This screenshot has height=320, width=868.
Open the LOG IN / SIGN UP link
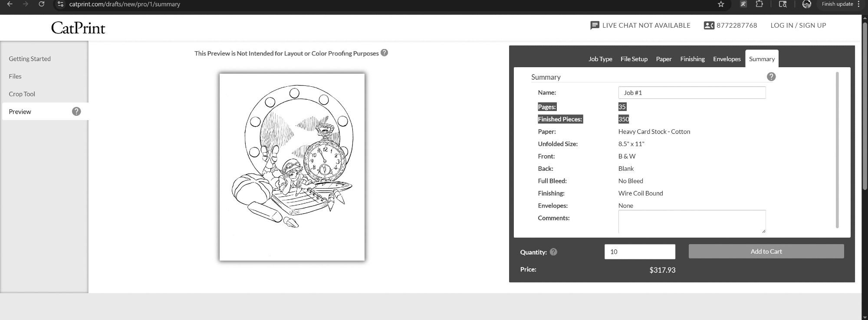[798, 26]
